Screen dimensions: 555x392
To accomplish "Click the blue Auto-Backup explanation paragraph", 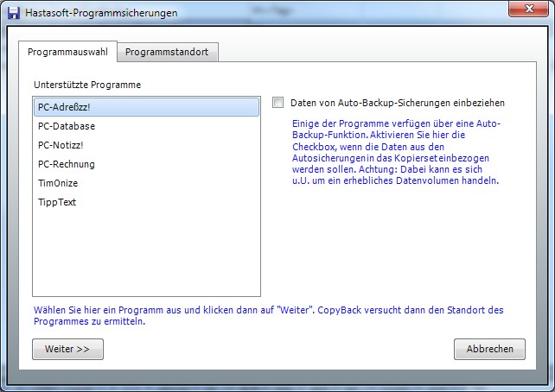I will 396,153.
